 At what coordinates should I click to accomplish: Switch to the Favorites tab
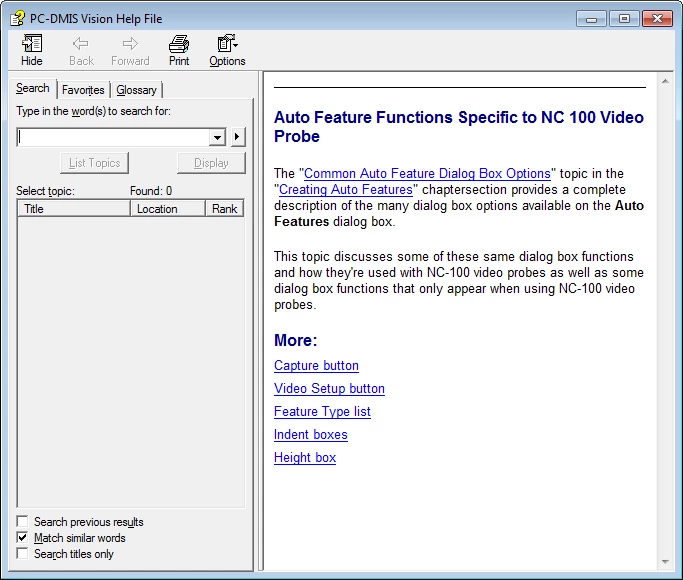click(83, 90)
